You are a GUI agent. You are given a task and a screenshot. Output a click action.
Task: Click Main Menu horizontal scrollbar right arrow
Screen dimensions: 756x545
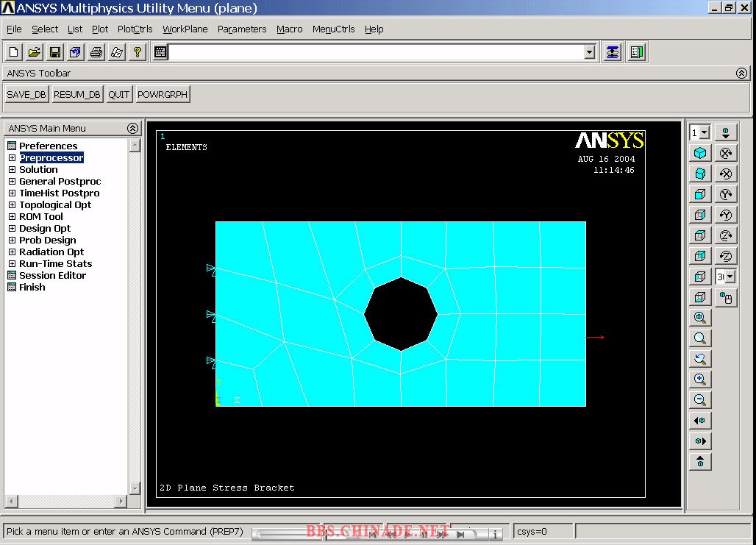121,502
